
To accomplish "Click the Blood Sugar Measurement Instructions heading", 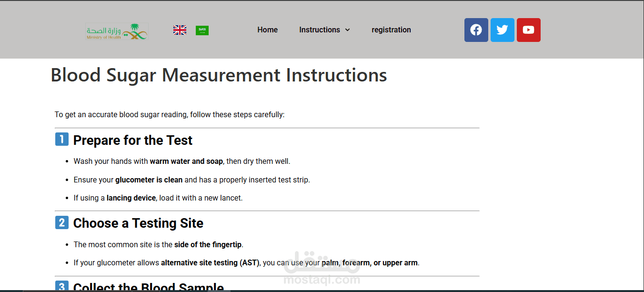I will click(x=219, y=75).
